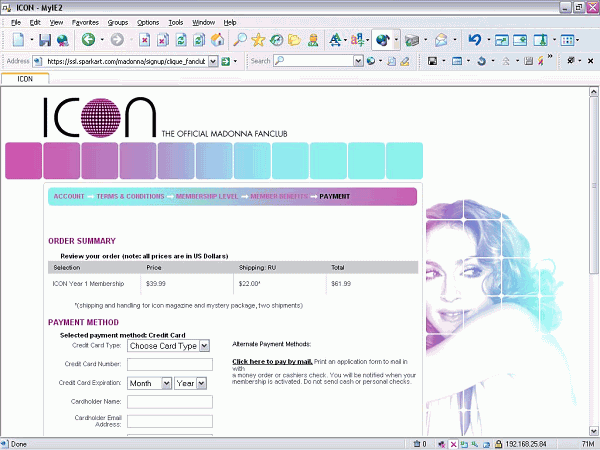This screenshot has height=450, width=600.
Task: Click the address bar URL field
Action: point(126,61)
